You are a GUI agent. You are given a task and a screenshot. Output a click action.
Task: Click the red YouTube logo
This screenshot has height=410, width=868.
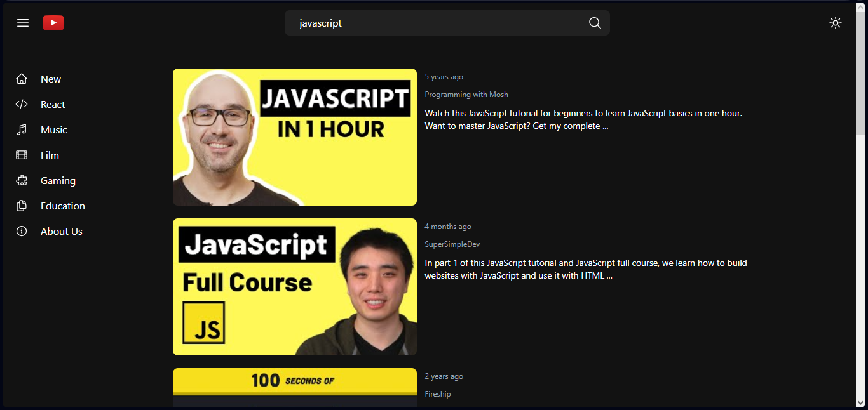(x=53, y=23)
